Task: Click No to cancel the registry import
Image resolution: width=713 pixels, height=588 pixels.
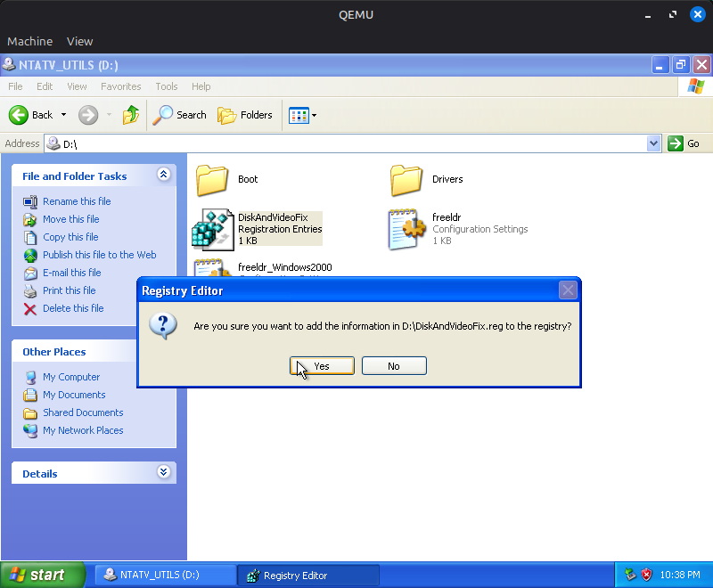Action: coord(394,365)
